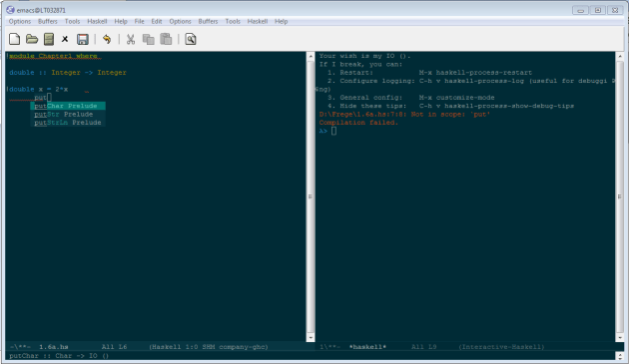Click the Cut scissors icon

(131, 39)
